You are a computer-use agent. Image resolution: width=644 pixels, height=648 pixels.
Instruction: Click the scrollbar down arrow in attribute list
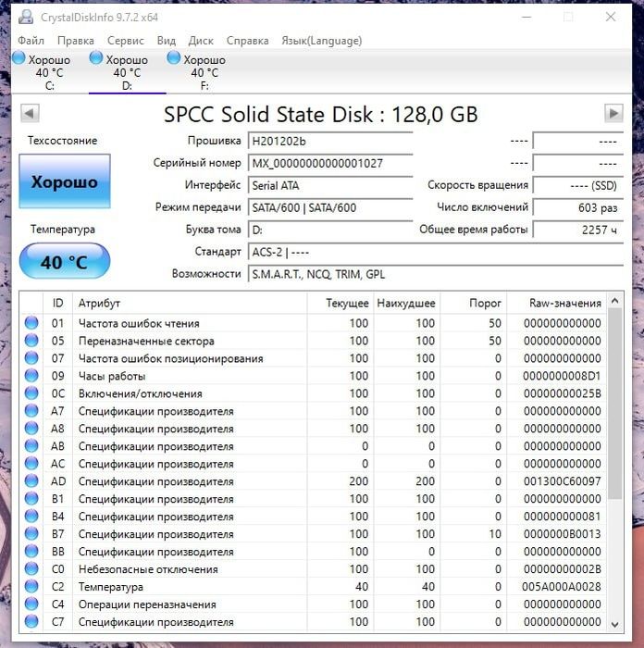(x=614, y=624)
